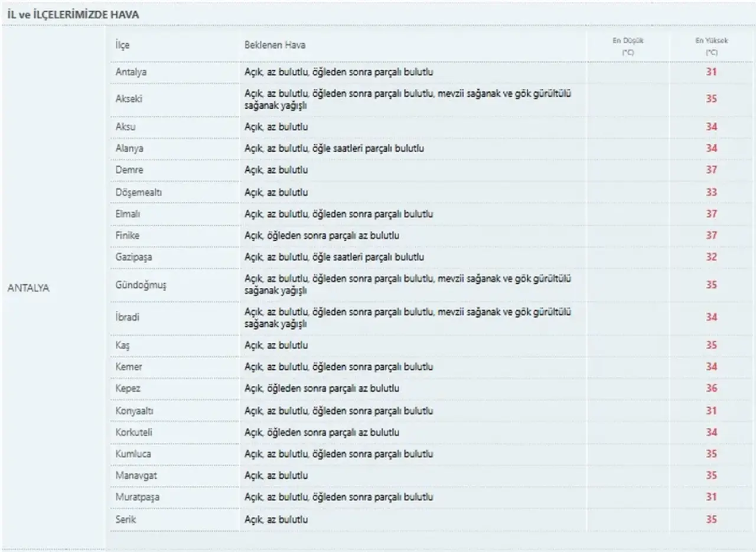Select the Elmalı district entry
This screenshot has height=552, width=756.
pyautogui.click(x=128, y=214)
